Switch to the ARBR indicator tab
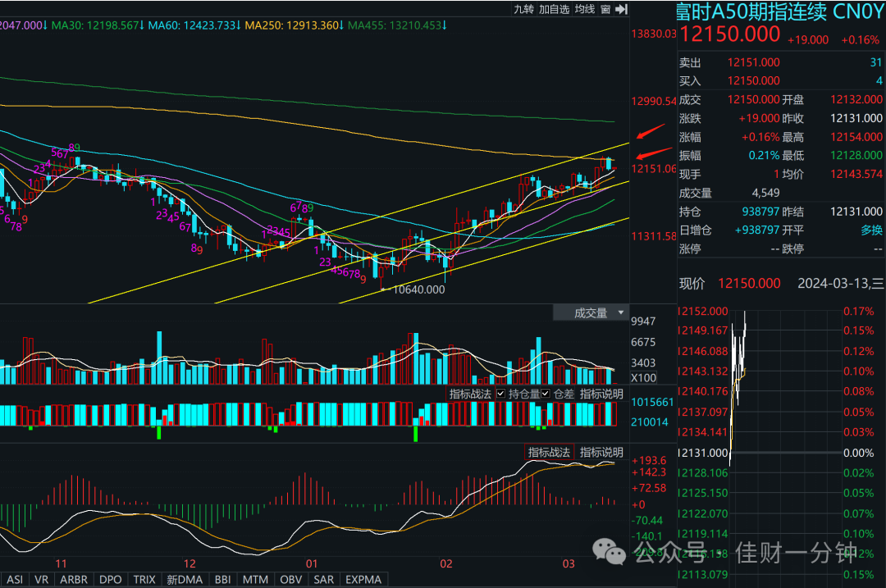886x588 pixels. (x=74, y=580)
